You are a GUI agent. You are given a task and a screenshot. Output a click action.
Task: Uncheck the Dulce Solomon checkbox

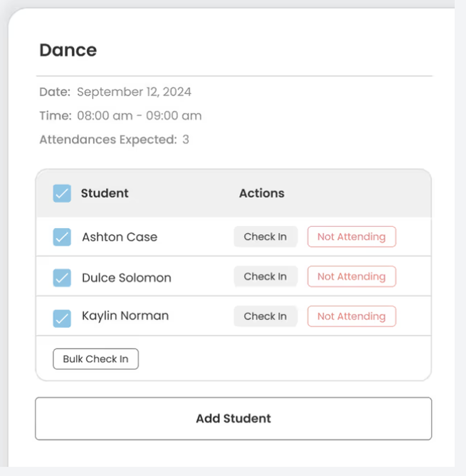(62, 278)
